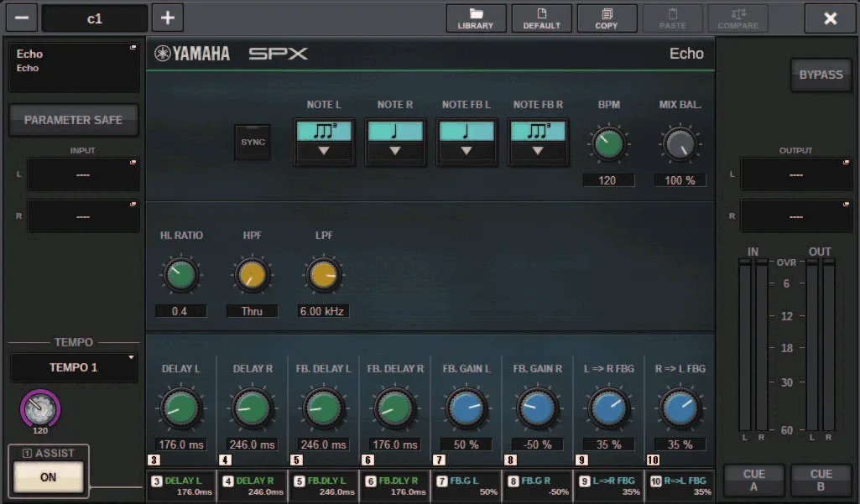Select assigned tab 4 DELAY R
Viewport: 860px width, 504px height.
coord(253,486)
